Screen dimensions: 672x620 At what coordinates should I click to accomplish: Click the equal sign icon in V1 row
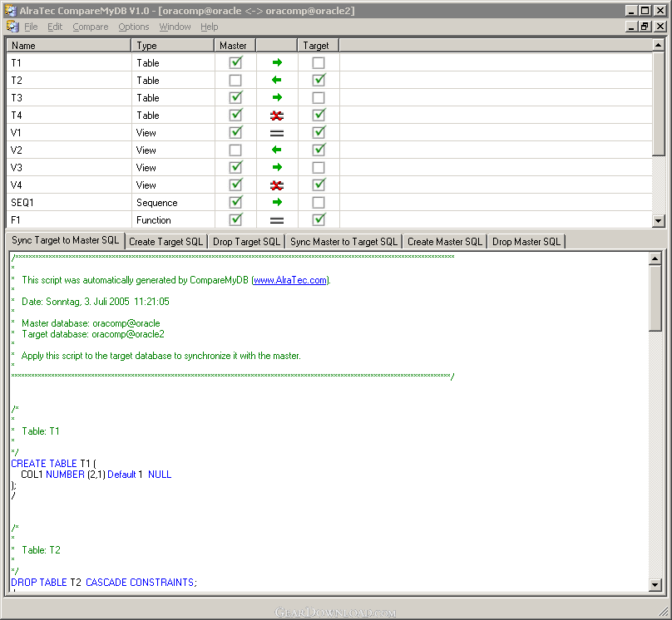277,133
